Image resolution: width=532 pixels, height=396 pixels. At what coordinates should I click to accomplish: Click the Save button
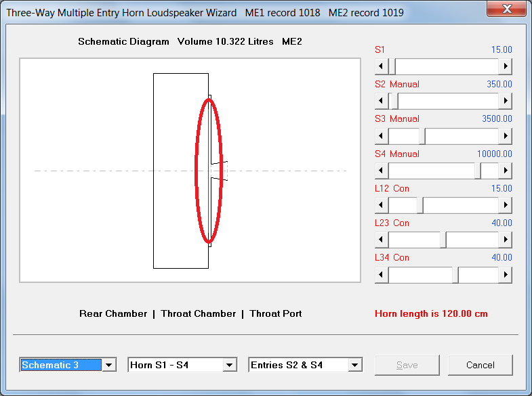coord(407,365)
